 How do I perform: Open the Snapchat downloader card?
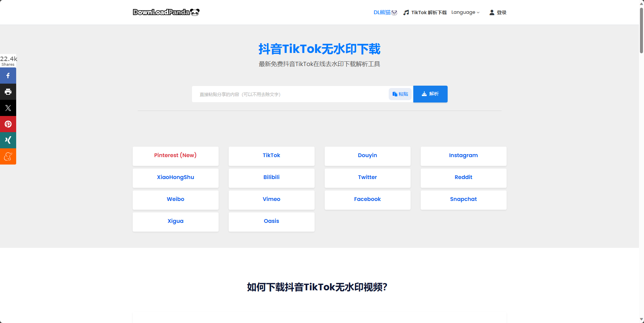point(463,199)
